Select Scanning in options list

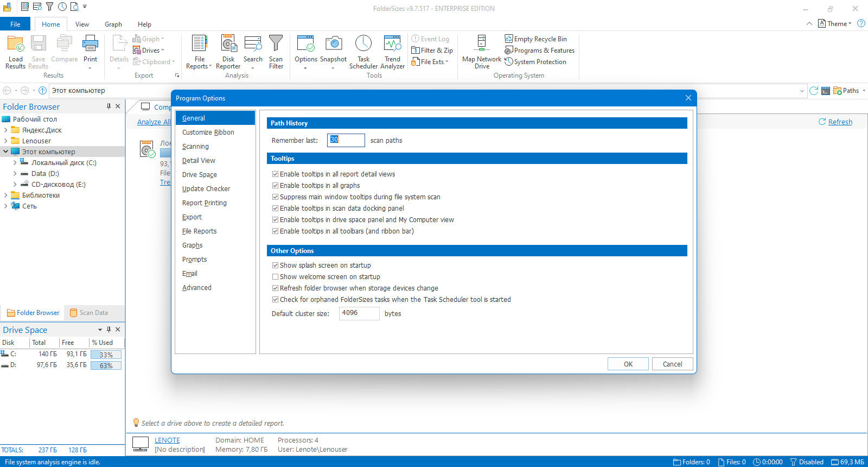coord(195,147)
